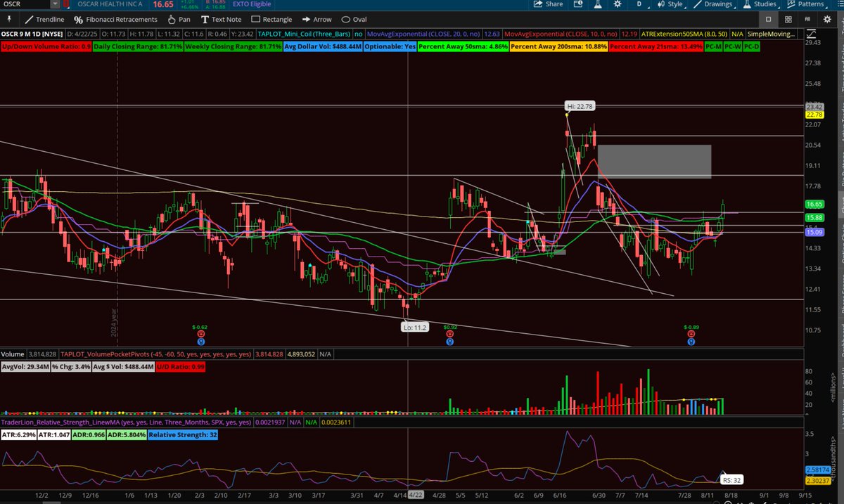844x504 pixels.
Task: Click the earnings marker showing $0.92
Action: (449, 335)
